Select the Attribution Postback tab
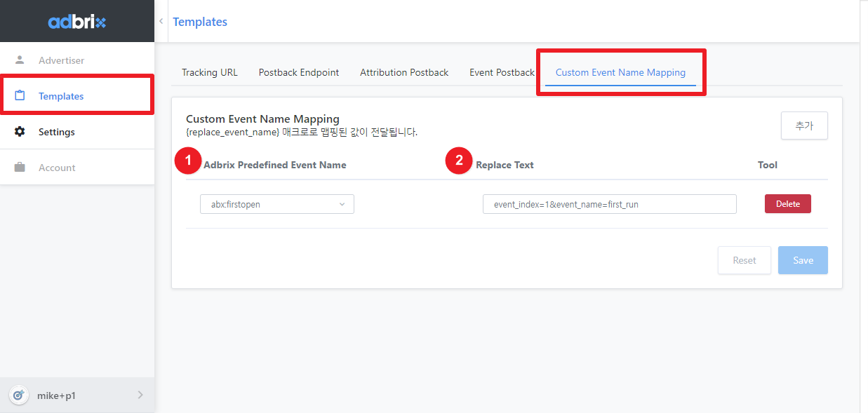The width and height of the screenshot is (868, 413). (404, 72)
